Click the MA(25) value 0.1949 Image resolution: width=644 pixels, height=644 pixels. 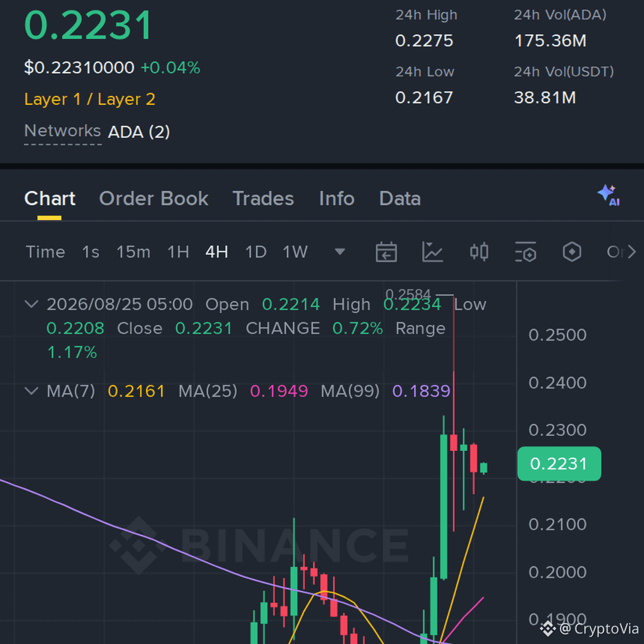279,391
